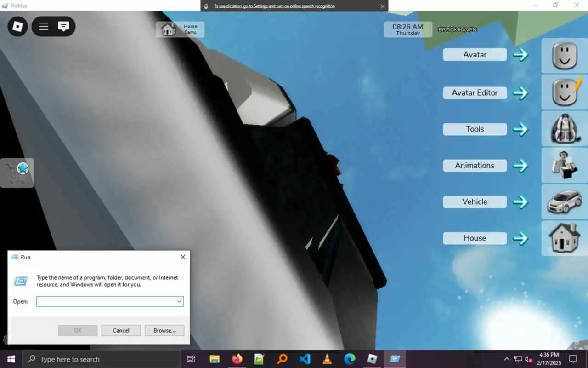This screenshot has height=368, width=588.
Task: Click the Animations label button
Action: (x=475, y=166)
